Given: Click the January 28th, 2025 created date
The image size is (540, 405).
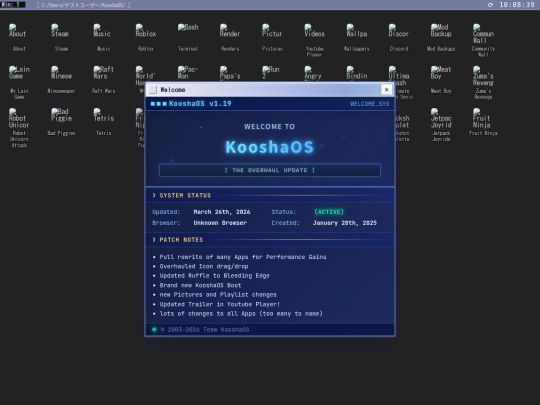Looking at the screenshot, I should pyautogui.click(x=345, y=223).
